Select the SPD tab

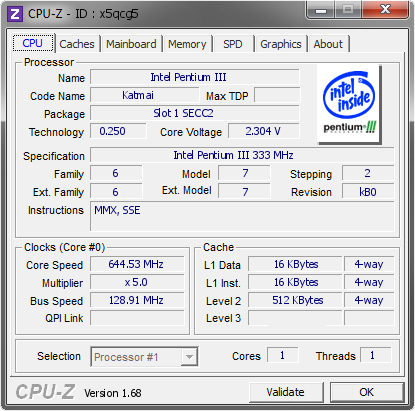pyautogui.click(x=233, y=44)
